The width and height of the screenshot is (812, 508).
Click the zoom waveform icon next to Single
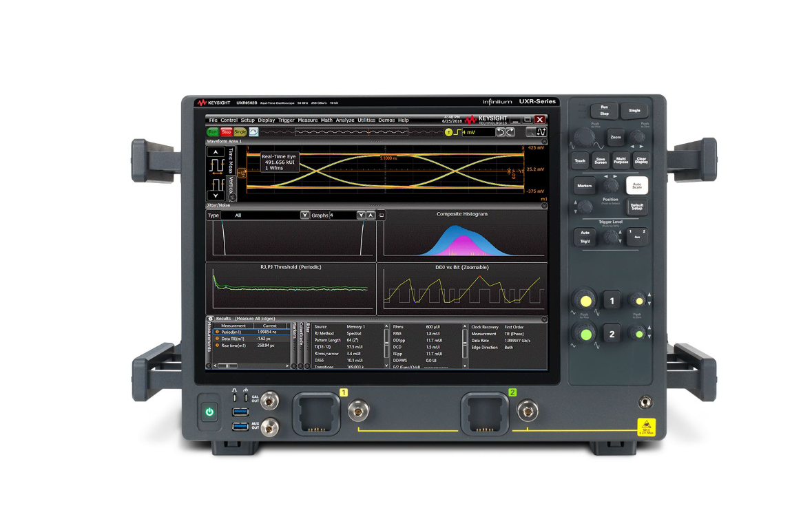point(252,132)
